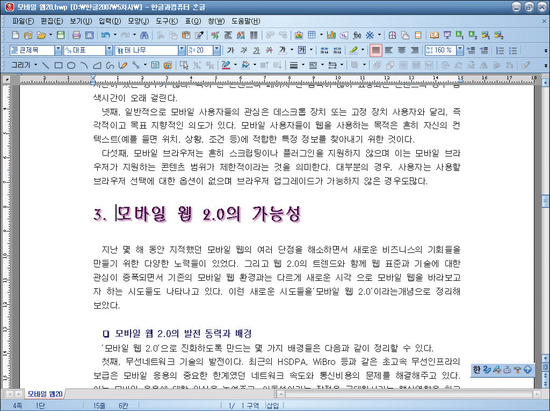Image resolution: width=550 pixels, height=411 pixels.
Task: Choose the object selection arrow tool
Action: (183, 65)
